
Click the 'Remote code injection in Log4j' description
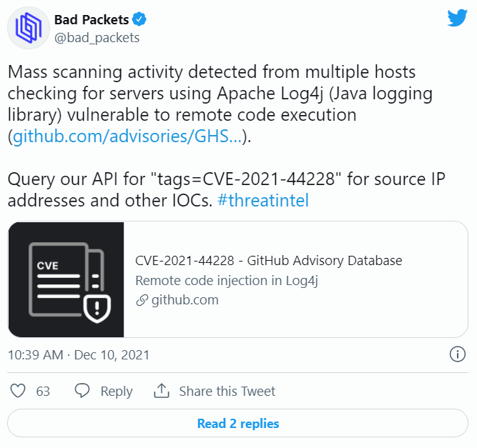coord(226,280)
